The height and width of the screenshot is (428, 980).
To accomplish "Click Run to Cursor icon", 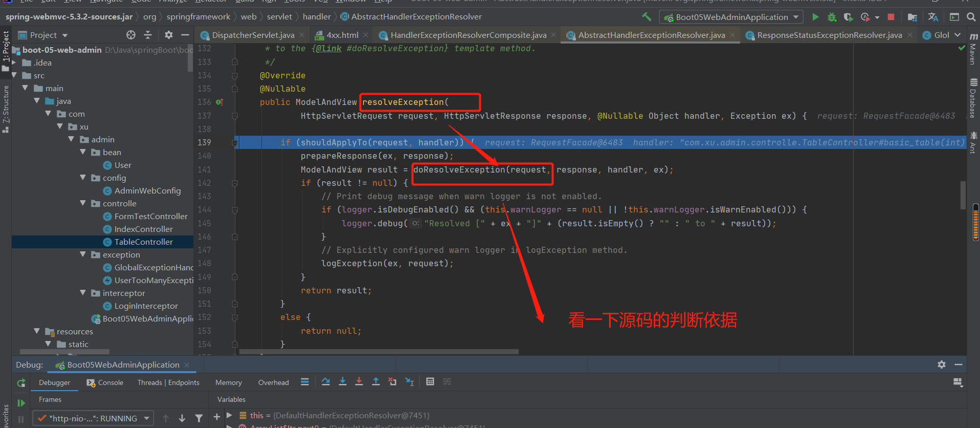I will (410, 381).
